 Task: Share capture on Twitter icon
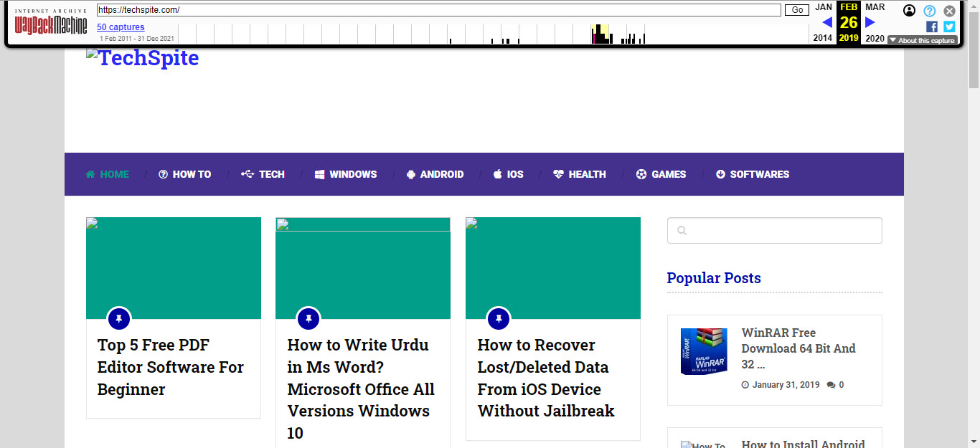[949, 27]
